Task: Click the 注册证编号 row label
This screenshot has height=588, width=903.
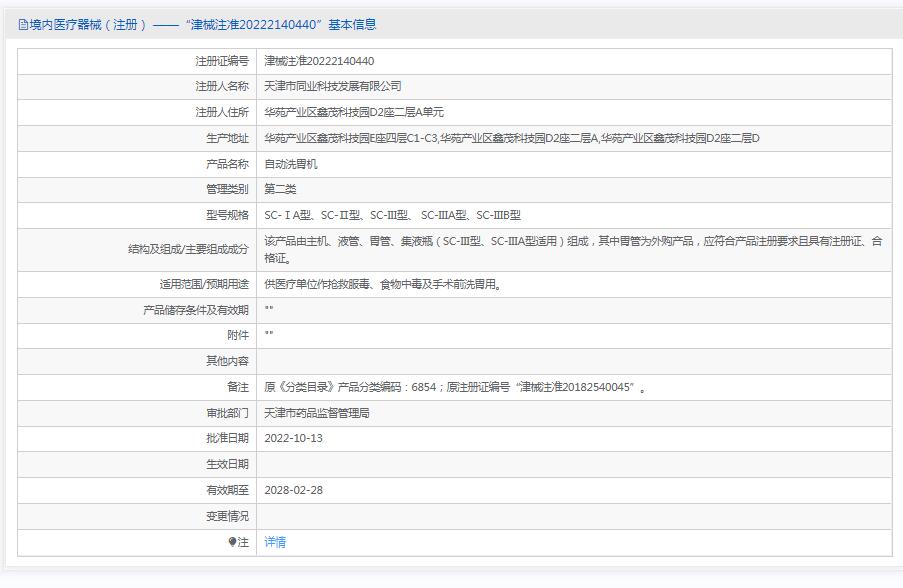Action: [x=222, y=61]
